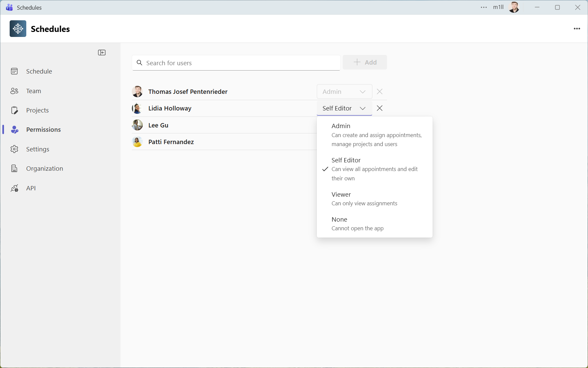Click the Permissions icon in the sidebar

click(15, 129)
